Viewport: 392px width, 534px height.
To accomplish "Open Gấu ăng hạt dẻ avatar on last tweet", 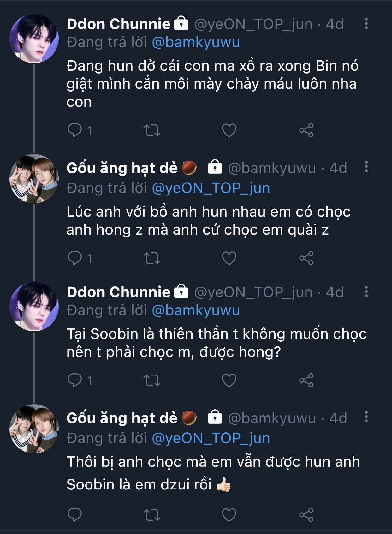I will point(34,429).
